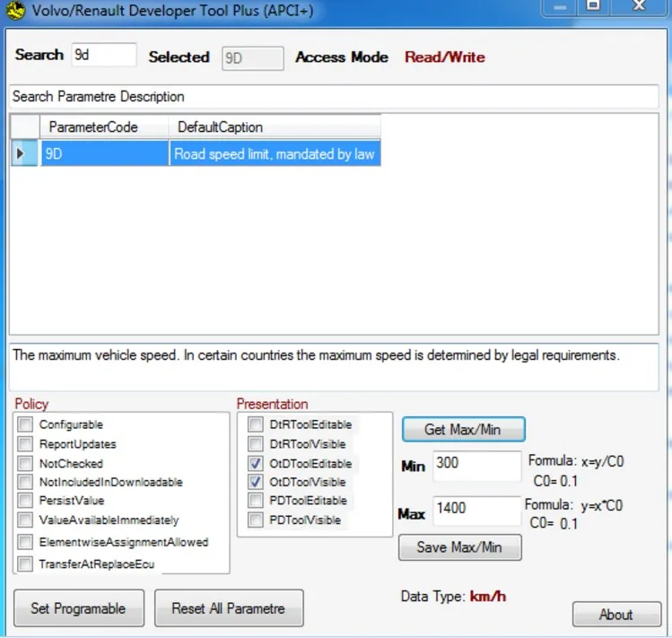Screen dimensions: 672x638
Task: Focus the Search input containing 9d
Action: (x=104, y=55)
